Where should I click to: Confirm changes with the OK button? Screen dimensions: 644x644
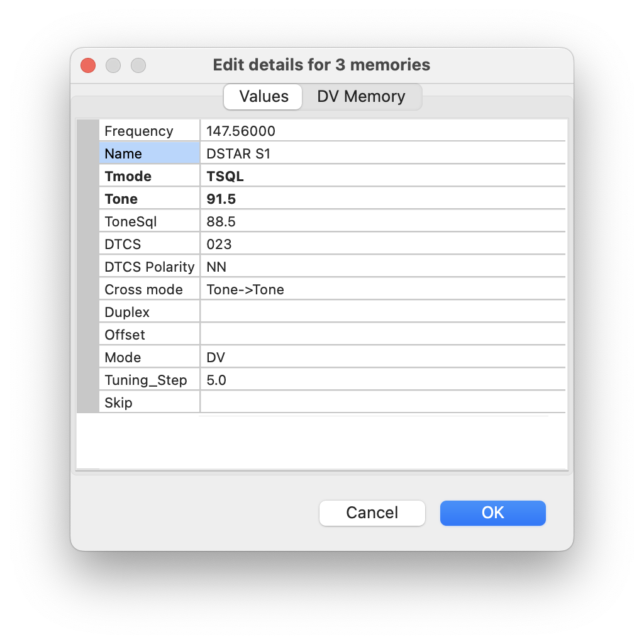click(492, 513)
